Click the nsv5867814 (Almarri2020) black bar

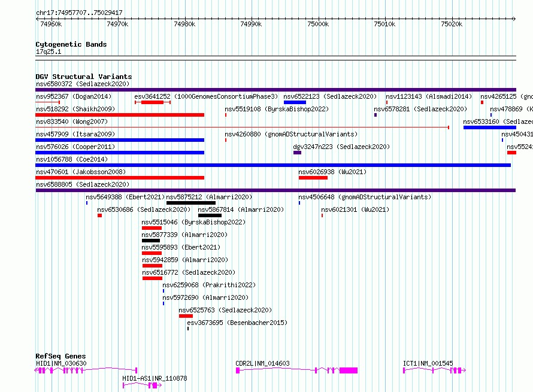210,215
